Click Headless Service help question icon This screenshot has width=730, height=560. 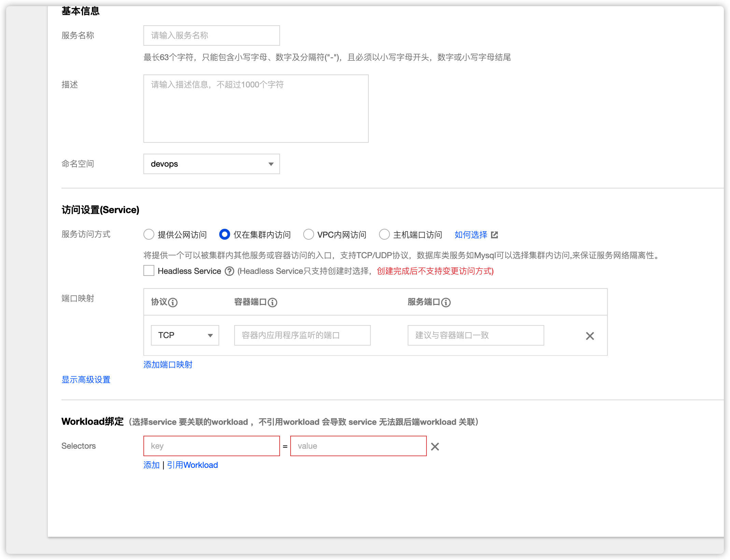coord(229,271)
